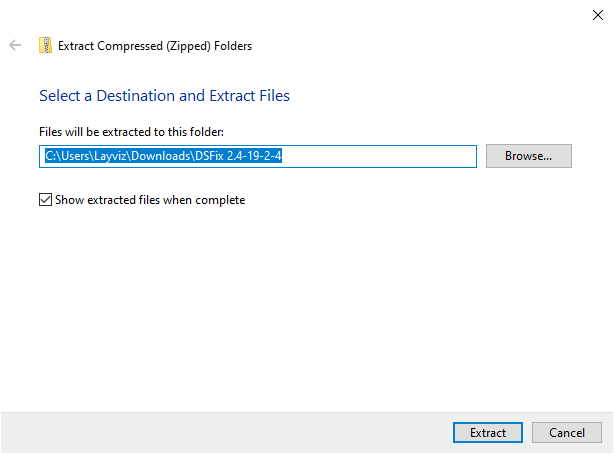This screenshot has width=614, height=454.
Task: Click the 'C:' drive prefix in the path
Action: [52, 156]
